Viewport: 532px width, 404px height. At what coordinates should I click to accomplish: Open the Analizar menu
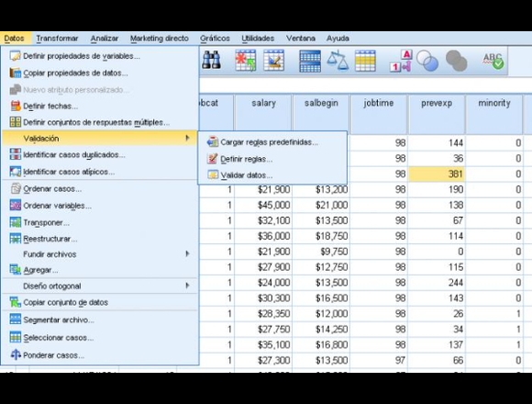coord(105,39)
